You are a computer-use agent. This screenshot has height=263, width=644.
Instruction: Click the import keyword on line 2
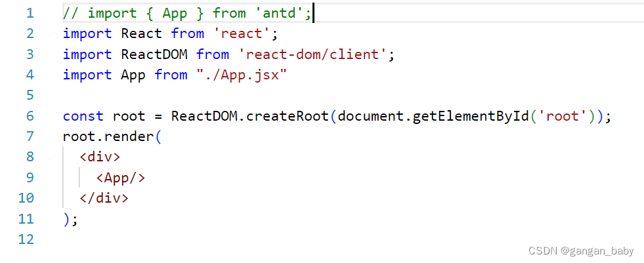click(87, 34)
